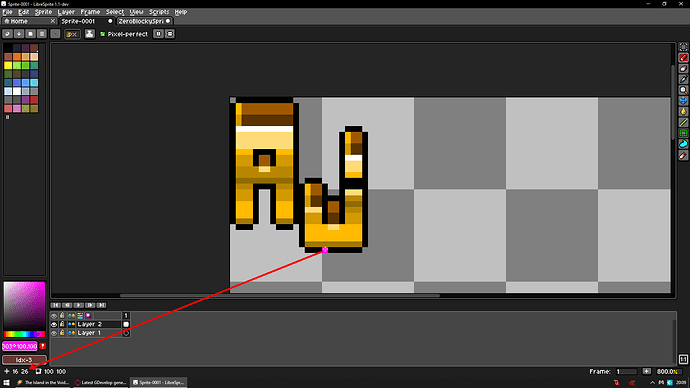690x388 pixels.
Task: Click the Idx-3 background color button
Action: pos(24,360)
